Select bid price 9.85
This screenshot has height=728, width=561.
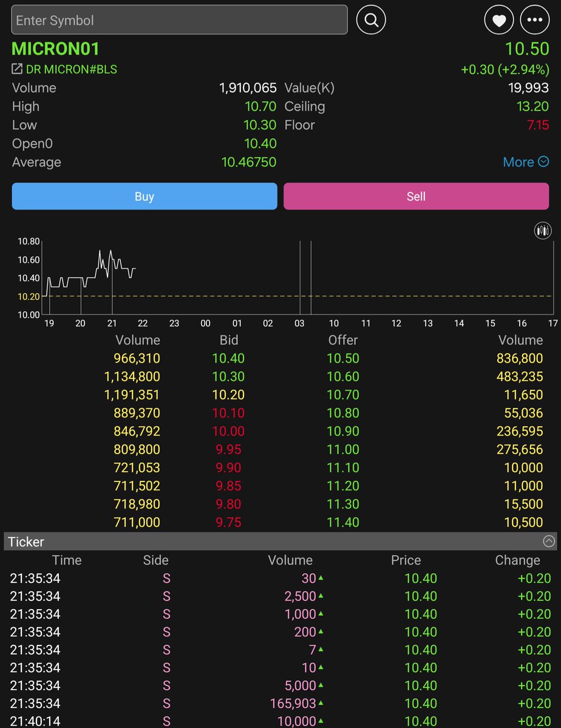point(228,486)
